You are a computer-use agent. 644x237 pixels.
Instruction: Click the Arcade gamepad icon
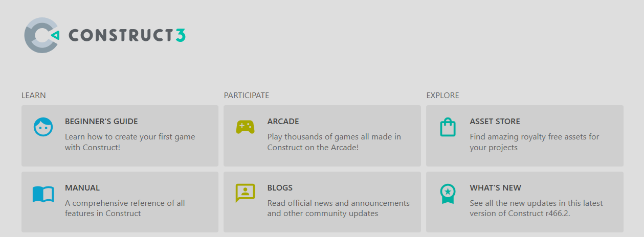point(245,127)
